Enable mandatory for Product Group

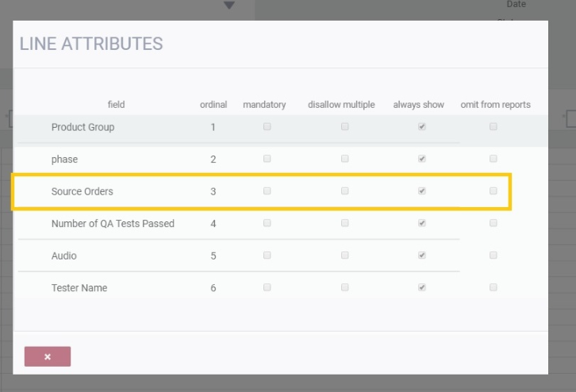(267, 127)
